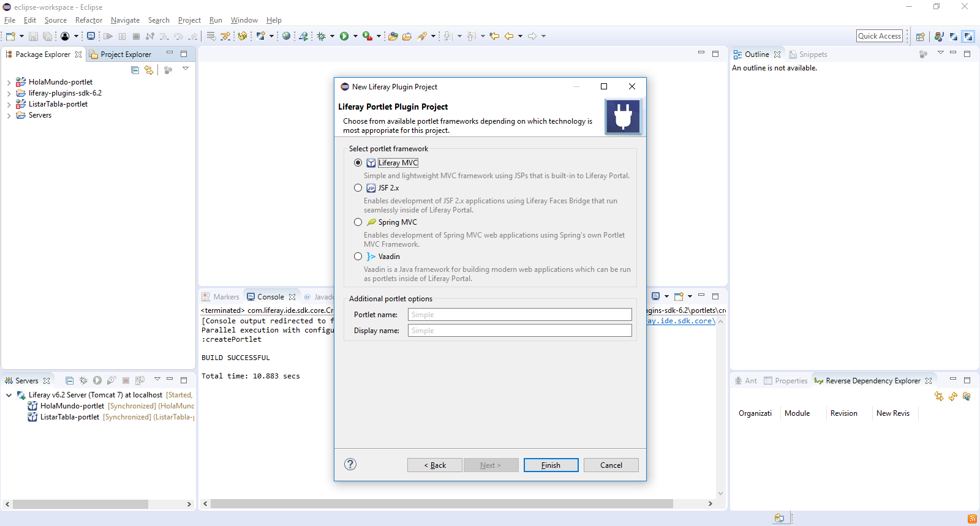
Task: Close the Package Explorer tab
Action: (78, 54)
